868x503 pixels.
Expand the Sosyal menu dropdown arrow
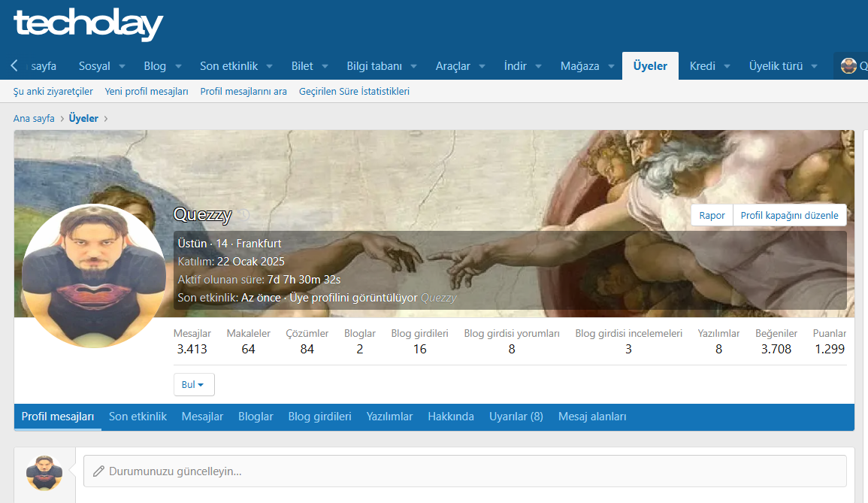point(122,66)
